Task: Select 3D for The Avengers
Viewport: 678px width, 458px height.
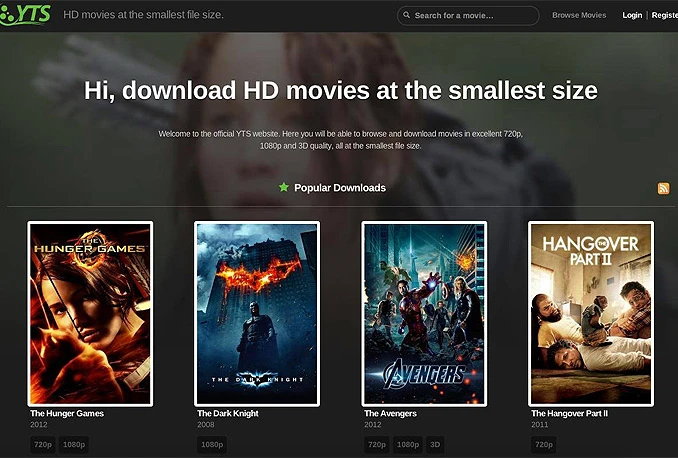Action: coord(435,445)
